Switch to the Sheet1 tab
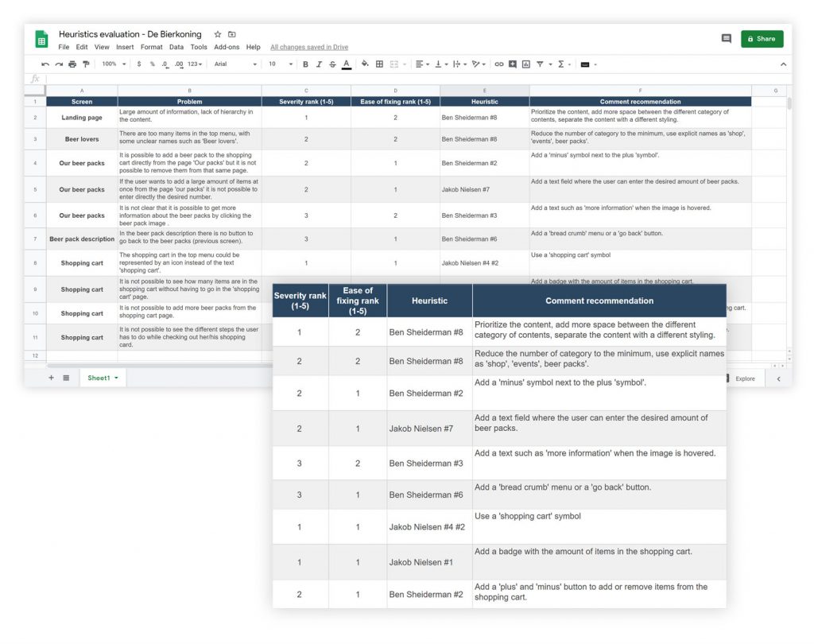814x644 pixels. click(101, 378)
